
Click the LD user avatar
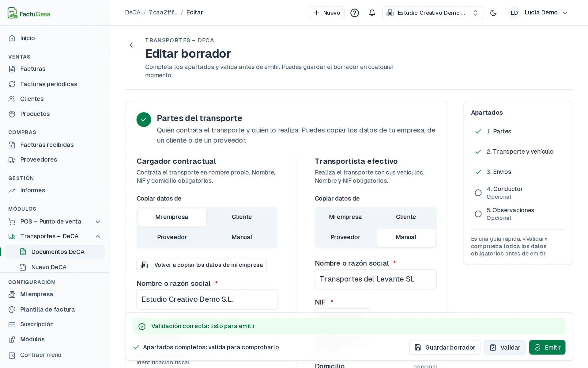[x=514, y=13]
